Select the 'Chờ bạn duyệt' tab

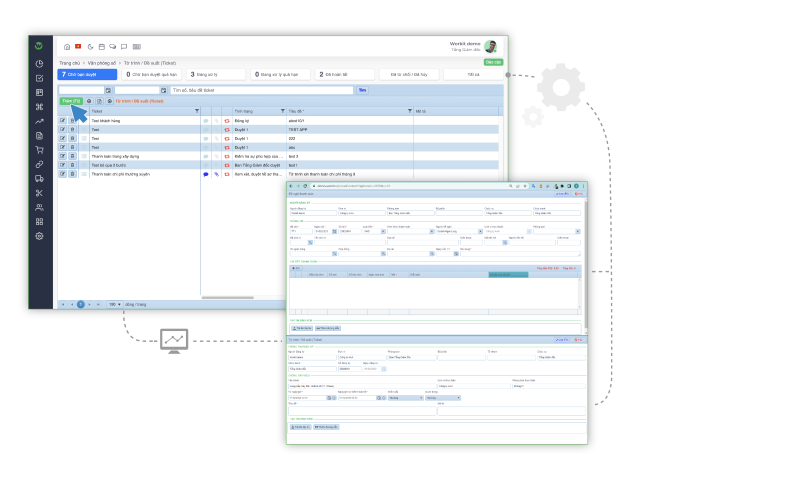[x=87, y=75]
